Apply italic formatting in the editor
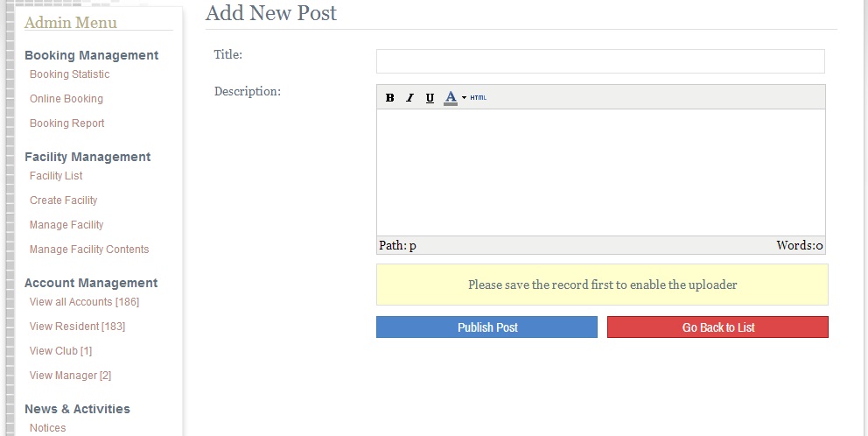 (409, 97)
